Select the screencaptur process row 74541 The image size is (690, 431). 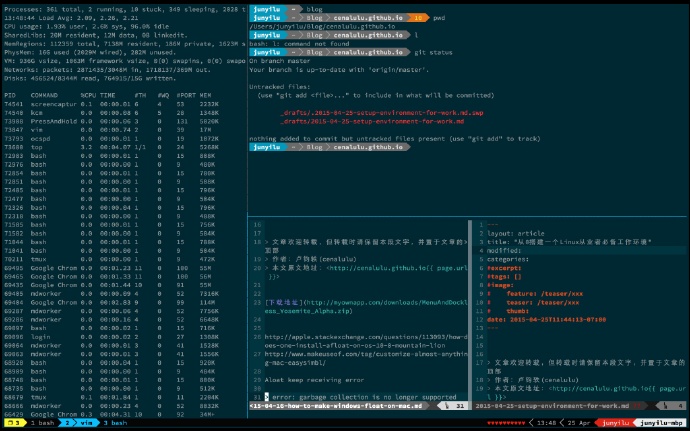(x=112, y=104)
